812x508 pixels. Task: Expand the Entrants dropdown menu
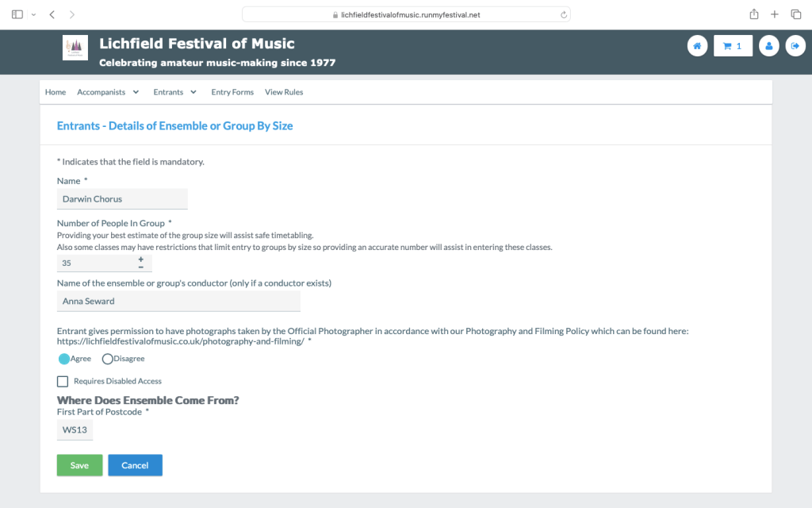pos(174,92)
